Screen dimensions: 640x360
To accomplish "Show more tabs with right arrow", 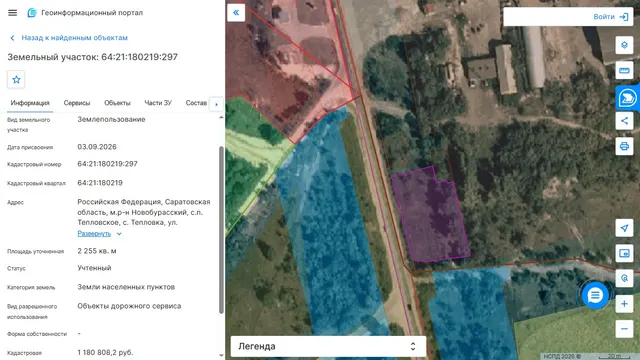I will point(216,104).
